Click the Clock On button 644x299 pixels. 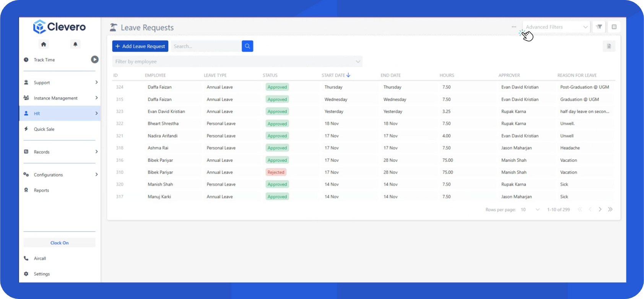click(x=60, y=243)
